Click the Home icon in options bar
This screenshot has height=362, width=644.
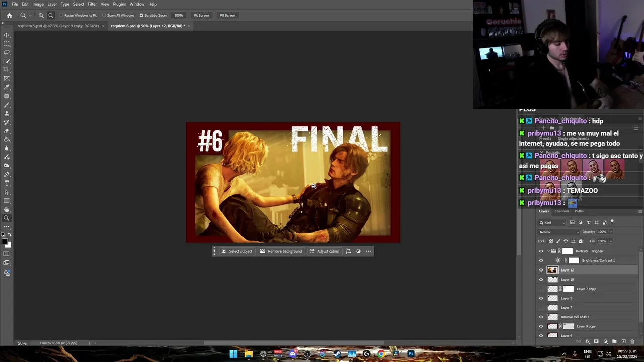point(9,15)
